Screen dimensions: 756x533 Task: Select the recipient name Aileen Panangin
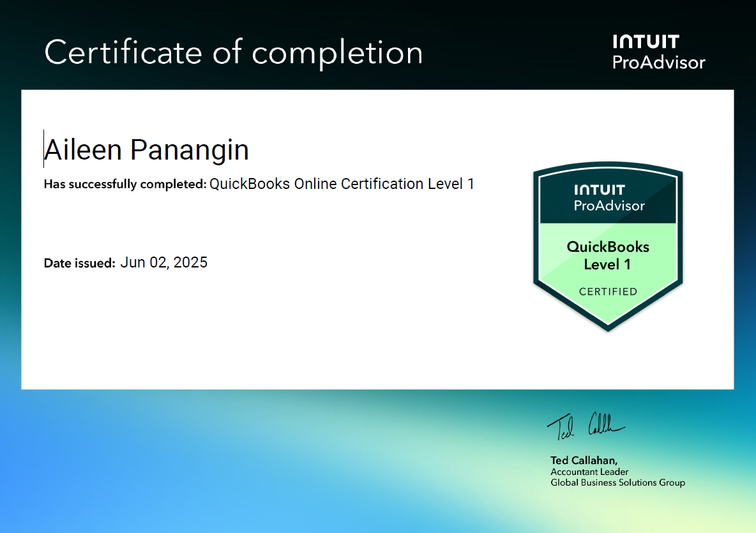coord(146,150)
